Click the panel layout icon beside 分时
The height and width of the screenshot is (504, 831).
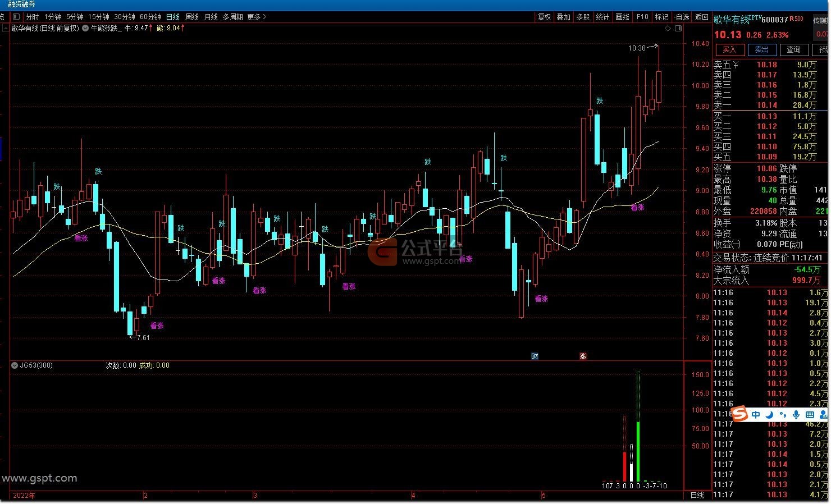[x=16, y=17]
